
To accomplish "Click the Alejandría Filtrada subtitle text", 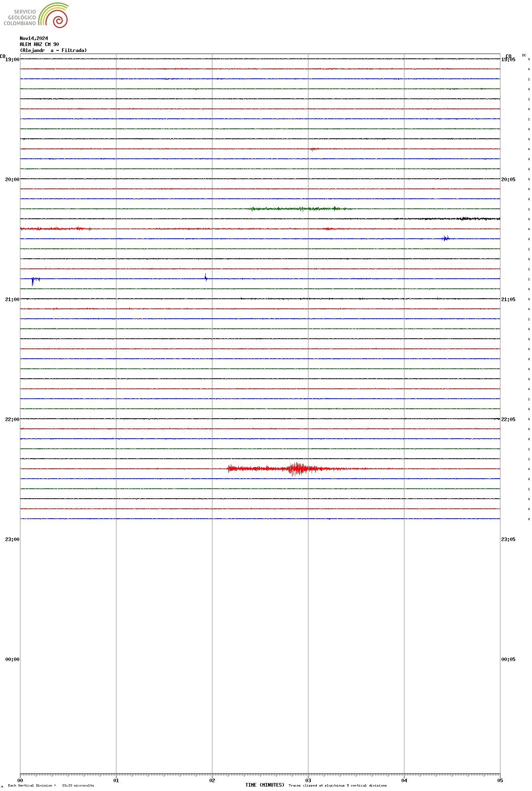I will coord(53,50).
